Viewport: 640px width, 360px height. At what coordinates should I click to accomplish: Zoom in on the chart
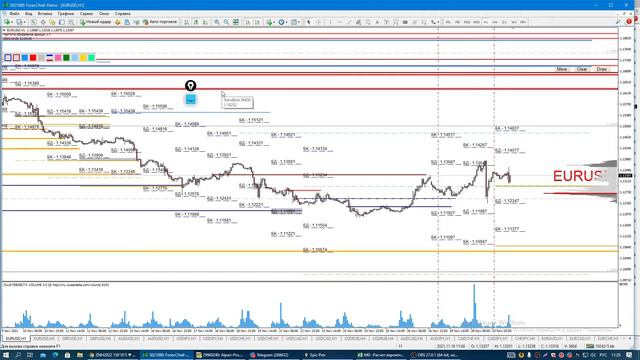pyautogui.click(x=217, y=22)
